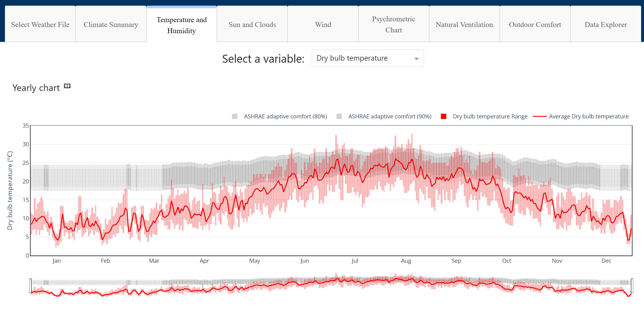Click the right range slider handle below chart
The height and width of the screenshot is (309, 644).
632,286
